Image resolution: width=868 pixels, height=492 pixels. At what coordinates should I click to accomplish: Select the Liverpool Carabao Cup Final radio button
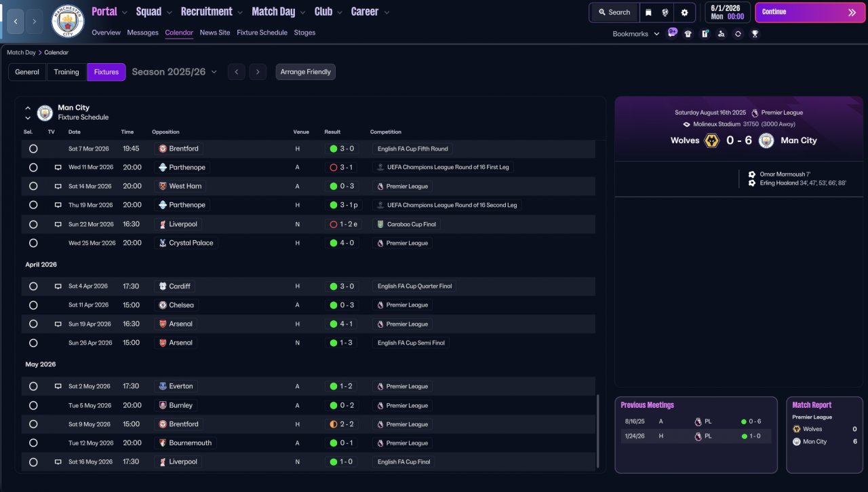pos(33,224)
